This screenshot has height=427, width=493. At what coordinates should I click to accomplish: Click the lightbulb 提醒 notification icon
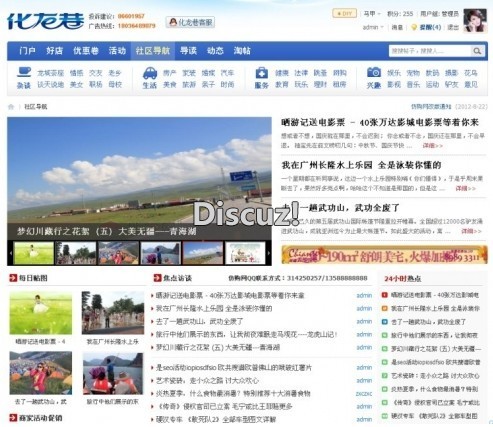click(414, 27)
